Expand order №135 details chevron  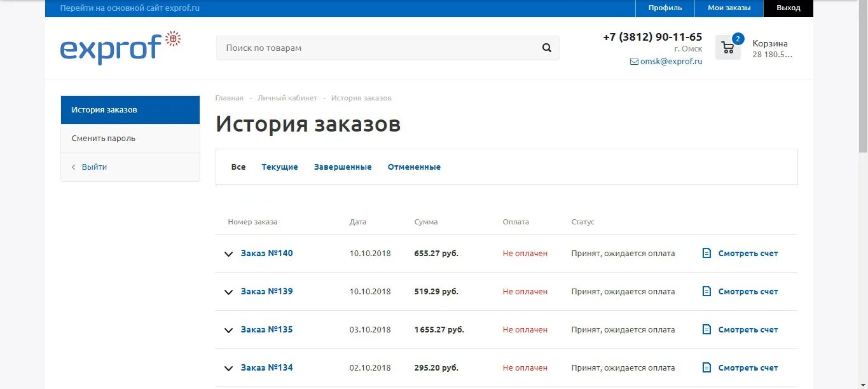pos(229,331)
